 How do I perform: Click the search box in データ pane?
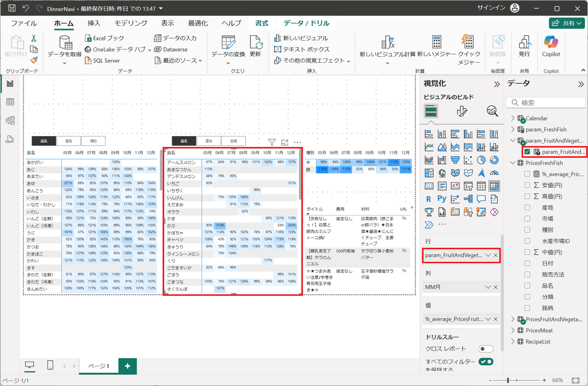click(x=546, y=103)
